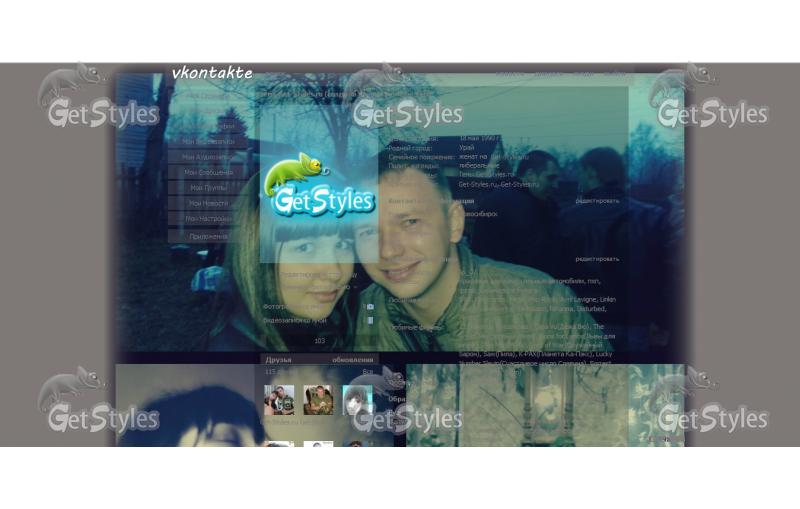Open Мои Настройки in the sidebar
Image resolution: width=800 pixels, height=509 pixels.
(x=208, y=218)
